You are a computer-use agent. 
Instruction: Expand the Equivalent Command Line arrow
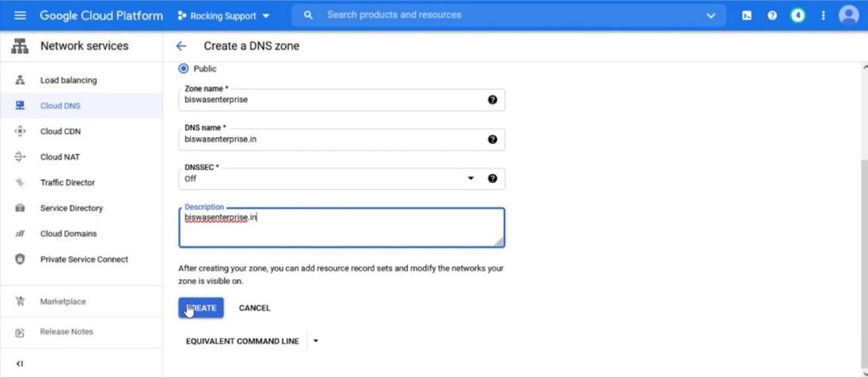pos(315,341)
